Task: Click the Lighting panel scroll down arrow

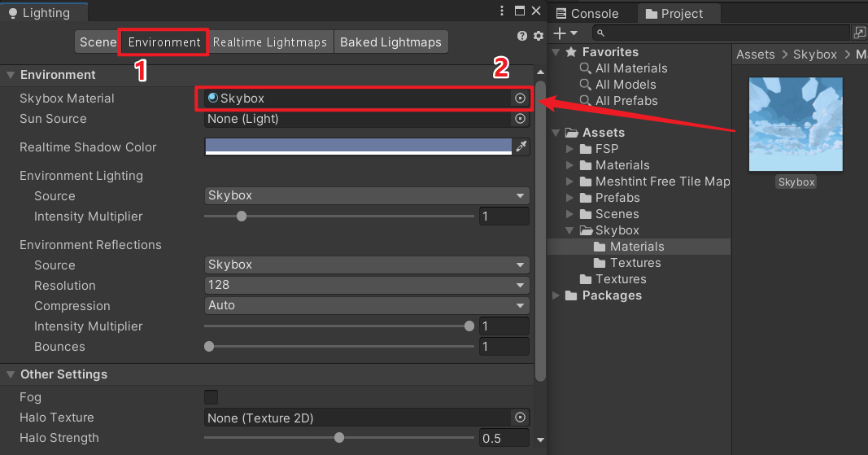Action: point(541,440)
